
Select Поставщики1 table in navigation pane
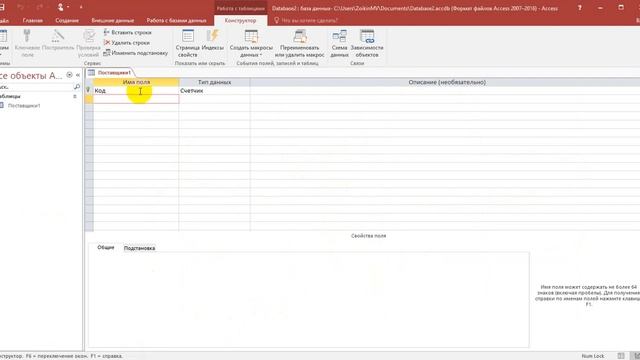click(x=24, y=106)
